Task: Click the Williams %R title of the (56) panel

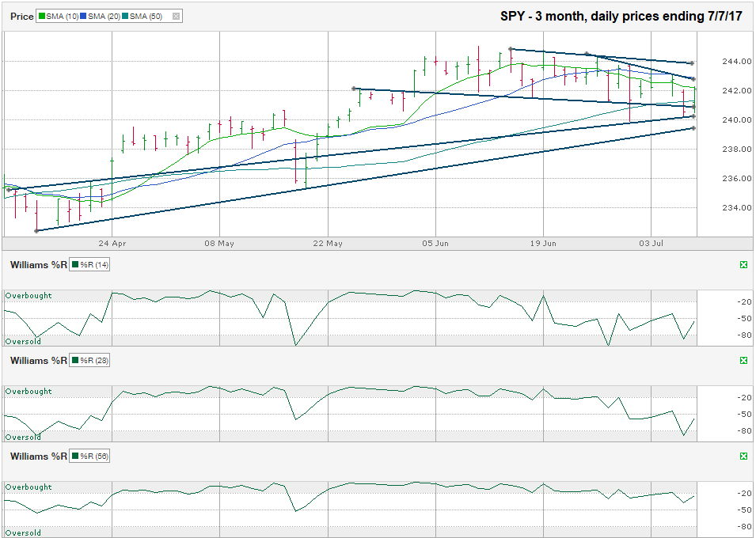Action: click(x=39, y=456)
